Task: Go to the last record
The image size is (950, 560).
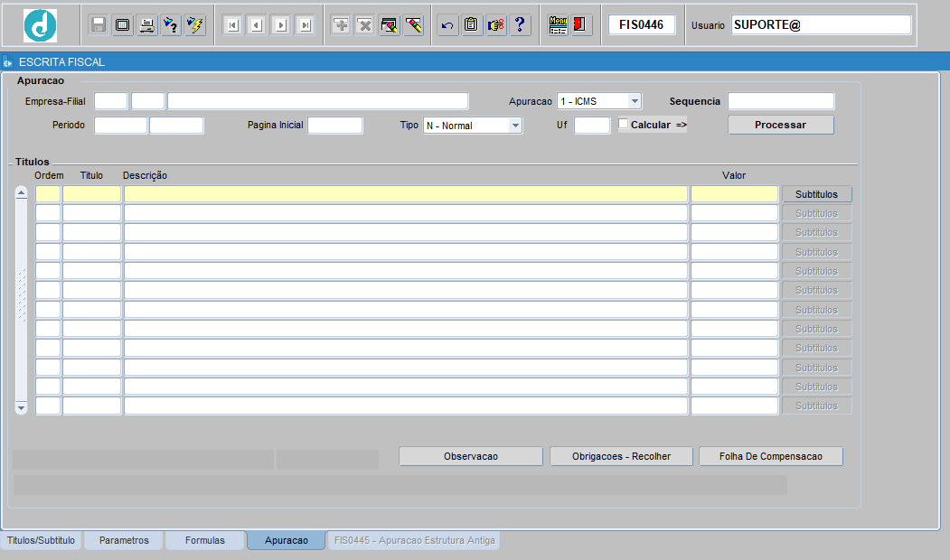Action: point(305,25)
